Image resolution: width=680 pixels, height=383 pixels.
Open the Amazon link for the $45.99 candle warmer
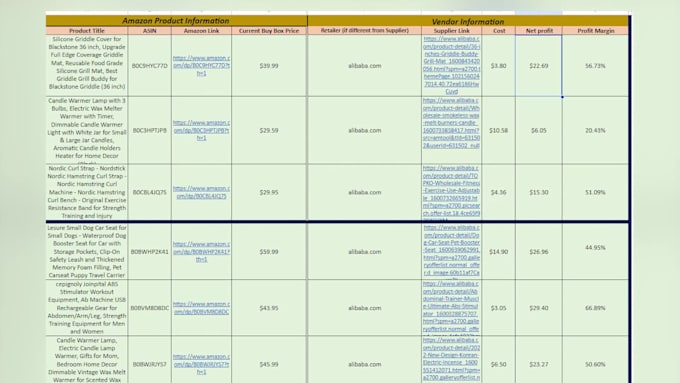tap(201, 364)
